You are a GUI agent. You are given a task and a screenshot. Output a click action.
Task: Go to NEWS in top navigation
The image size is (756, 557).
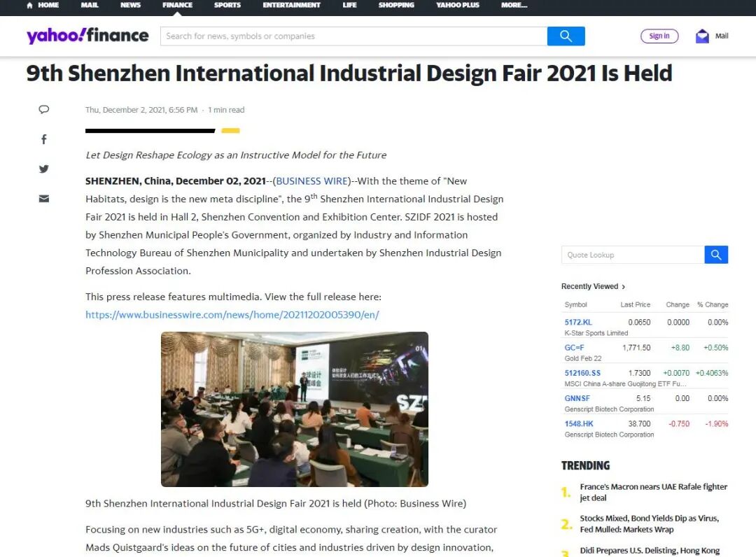pos(130,5)
